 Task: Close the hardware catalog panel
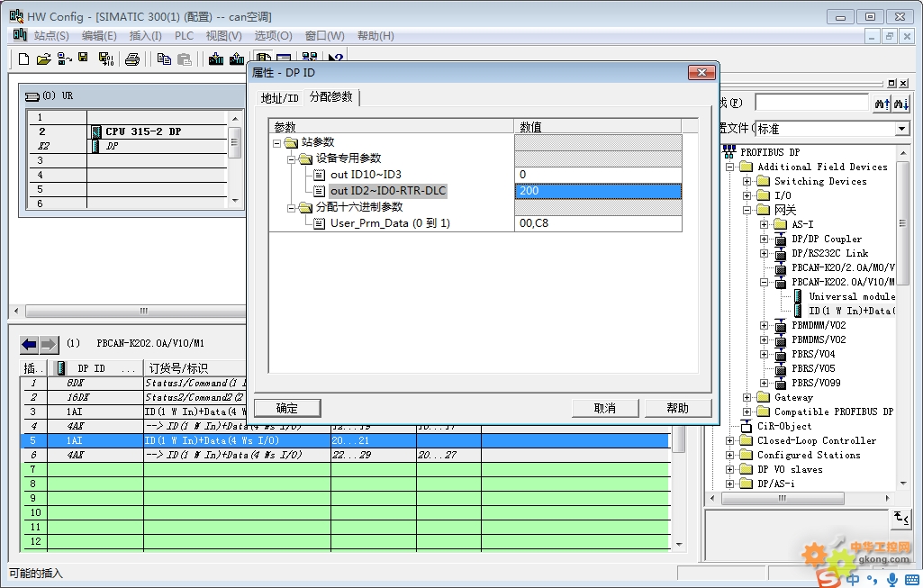tap(905, 83)
